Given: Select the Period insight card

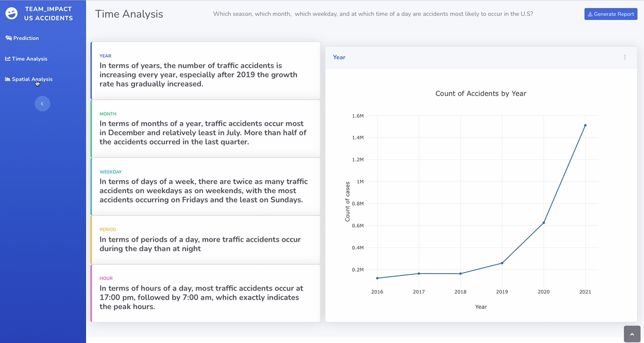Looking at the screenshot, I should (x=205, y=240).
